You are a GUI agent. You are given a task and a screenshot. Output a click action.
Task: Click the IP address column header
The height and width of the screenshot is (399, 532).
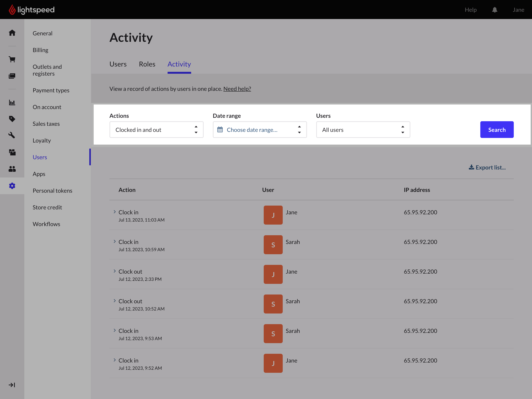click(417, 190)
